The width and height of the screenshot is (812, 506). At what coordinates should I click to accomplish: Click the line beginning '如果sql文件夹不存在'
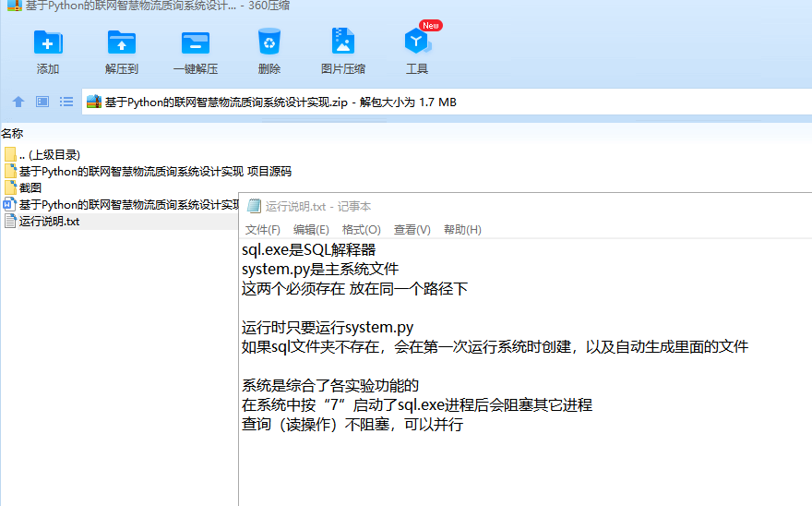pos(495,347)
